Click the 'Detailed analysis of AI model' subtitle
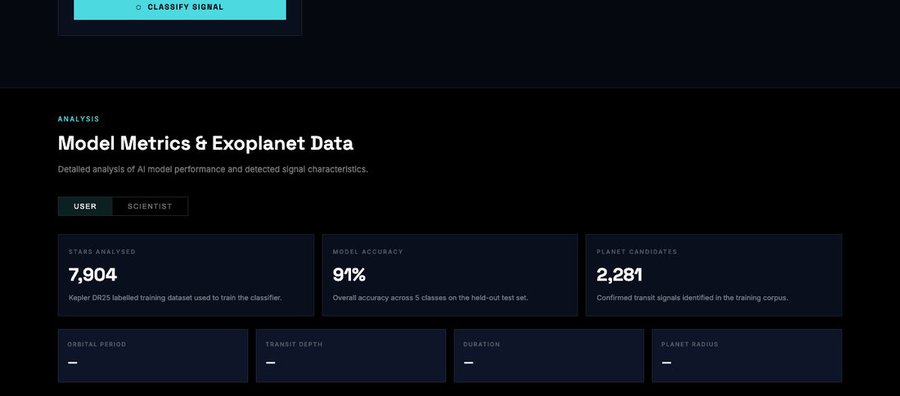Image resolution: width=900 pixels, height=396 pixels. (213, 170)
